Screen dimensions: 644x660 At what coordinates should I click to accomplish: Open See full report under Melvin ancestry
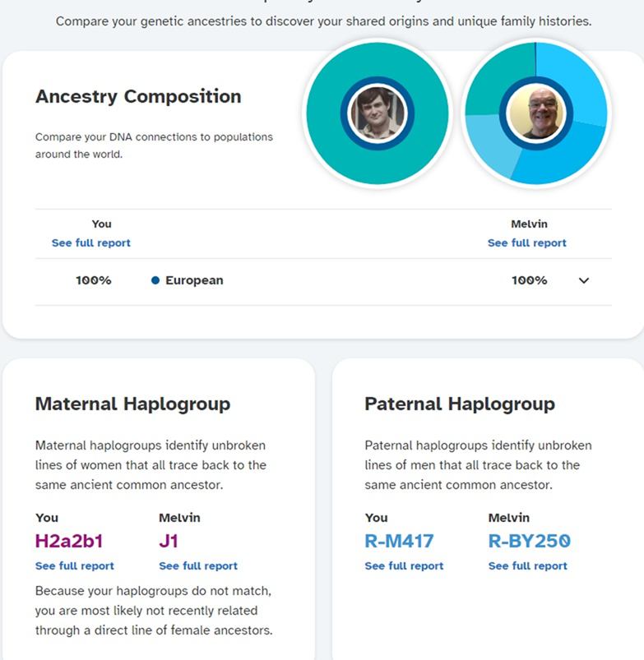click(527, 242)
